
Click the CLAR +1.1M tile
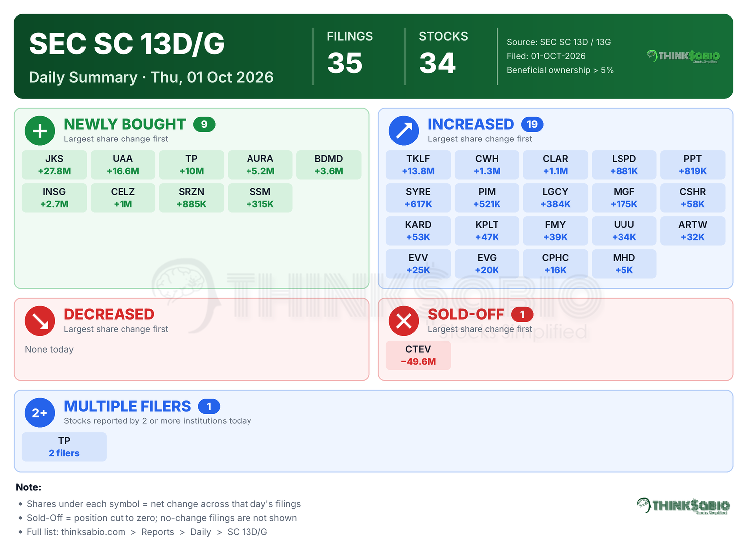pos(556,165)
